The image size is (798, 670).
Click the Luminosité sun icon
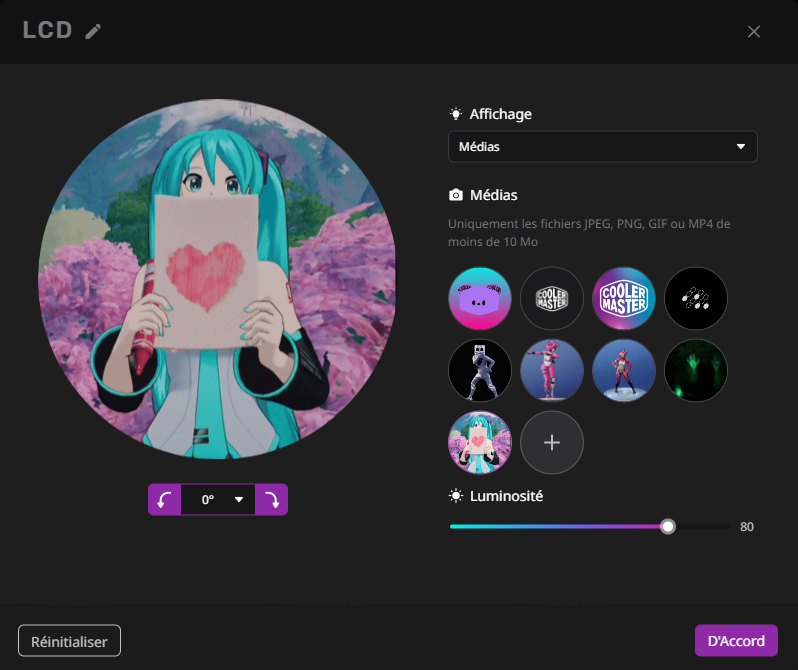click(x=455, y=495)
